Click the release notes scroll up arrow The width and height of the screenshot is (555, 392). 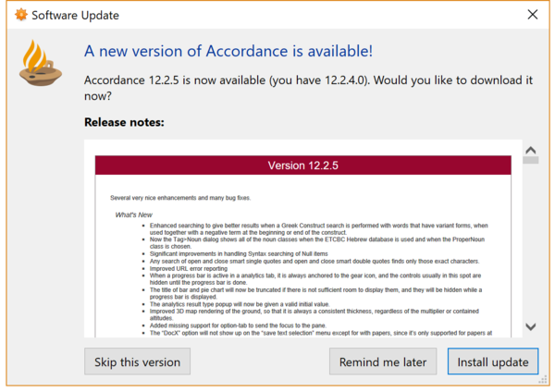[530, 148]
